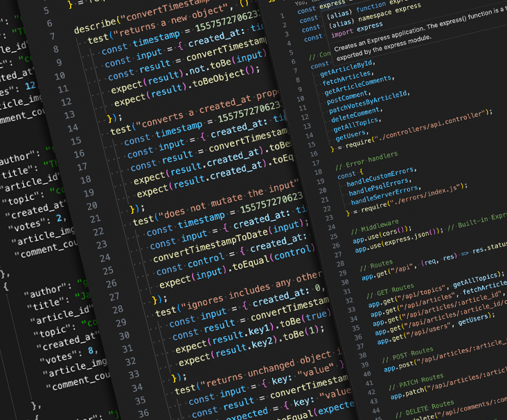Click app.get("/api/topics", getAllTopics); line

436,290
